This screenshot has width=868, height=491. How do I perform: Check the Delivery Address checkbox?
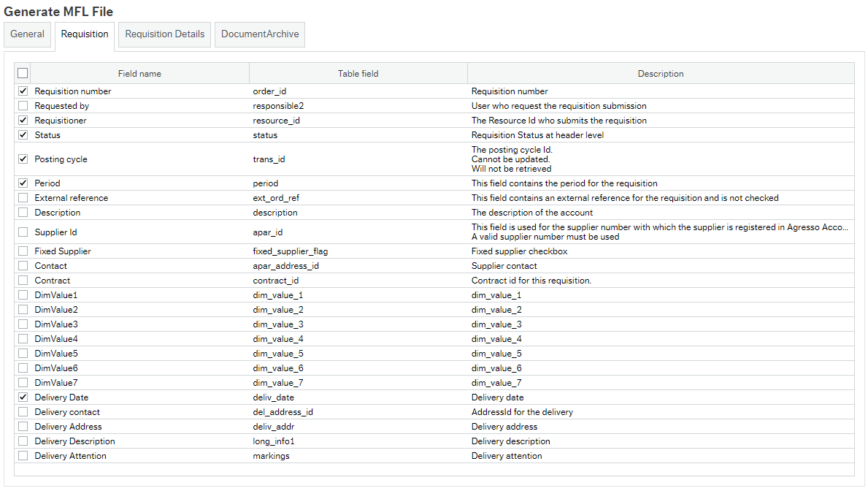coord(23,427)
